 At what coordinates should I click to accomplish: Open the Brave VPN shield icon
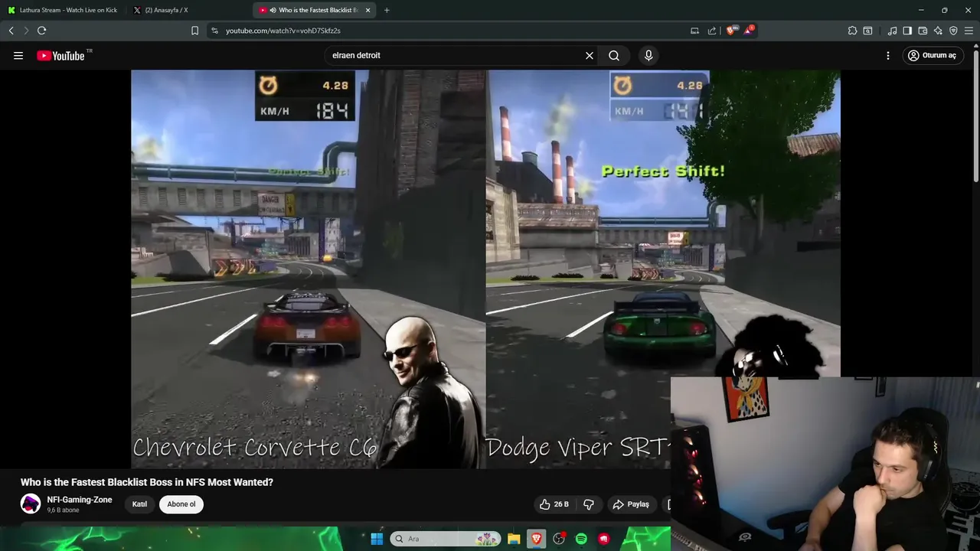[x=953, y=31]
